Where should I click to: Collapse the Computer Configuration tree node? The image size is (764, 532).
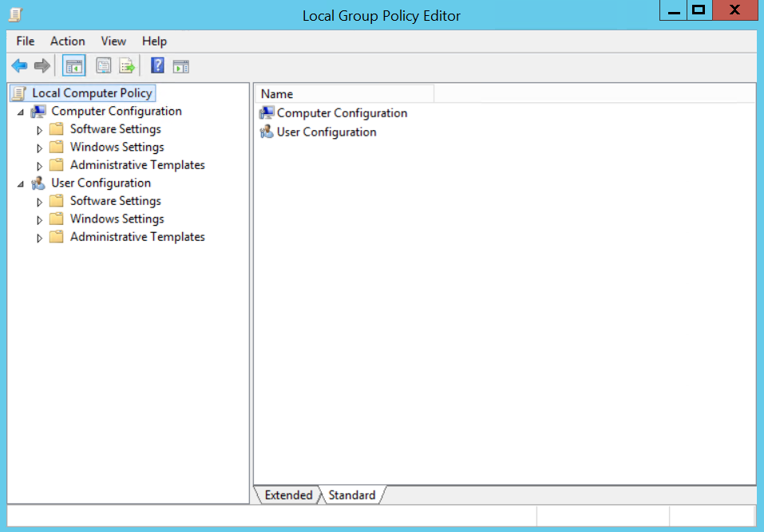(21, 112)
